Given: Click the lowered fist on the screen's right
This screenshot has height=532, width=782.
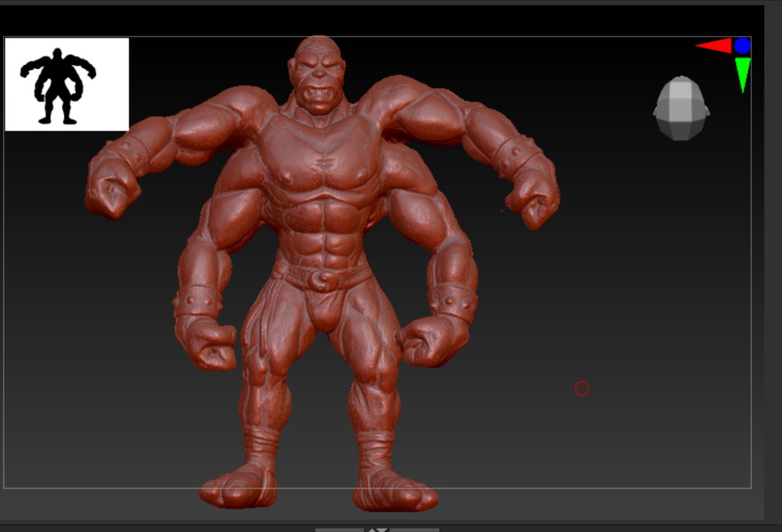Looking at the screenshot, I should (427, 342).
